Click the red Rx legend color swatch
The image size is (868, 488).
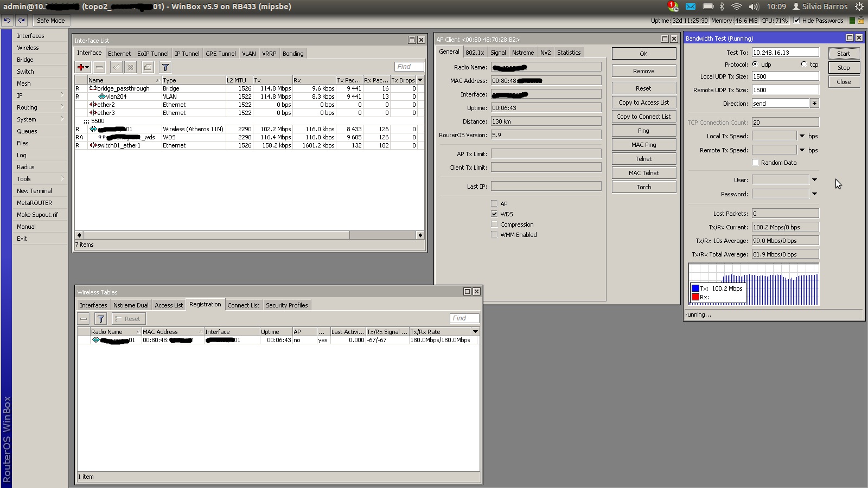(x=695, y=297)
